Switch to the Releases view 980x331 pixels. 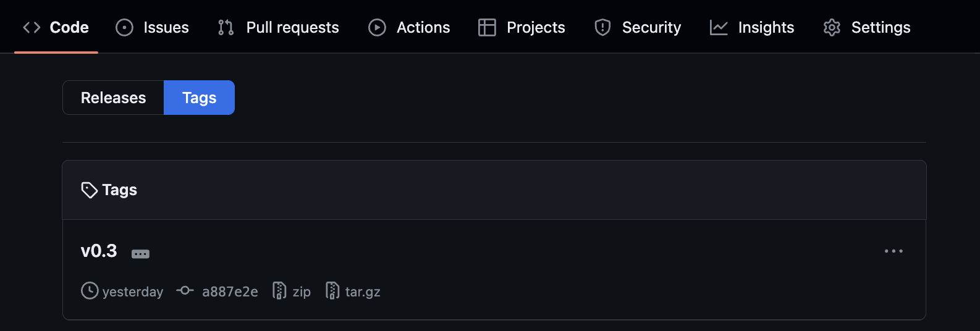tap(113, 98)
